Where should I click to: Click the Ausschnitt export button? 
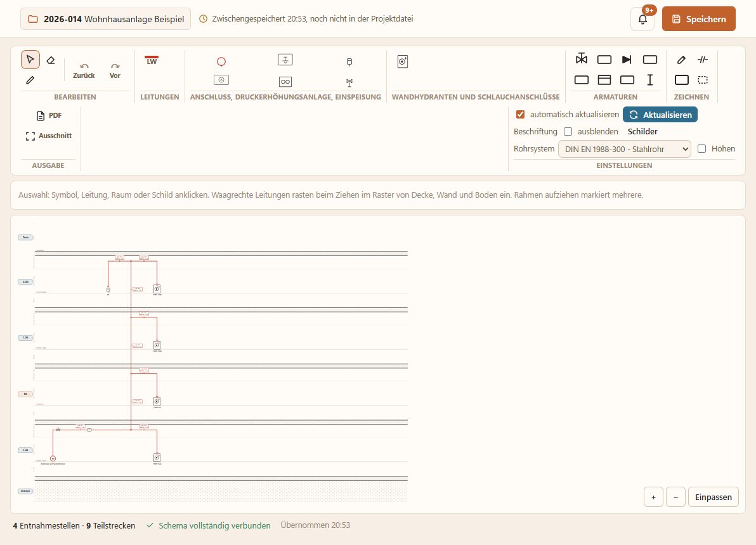[x=49, y=136]
